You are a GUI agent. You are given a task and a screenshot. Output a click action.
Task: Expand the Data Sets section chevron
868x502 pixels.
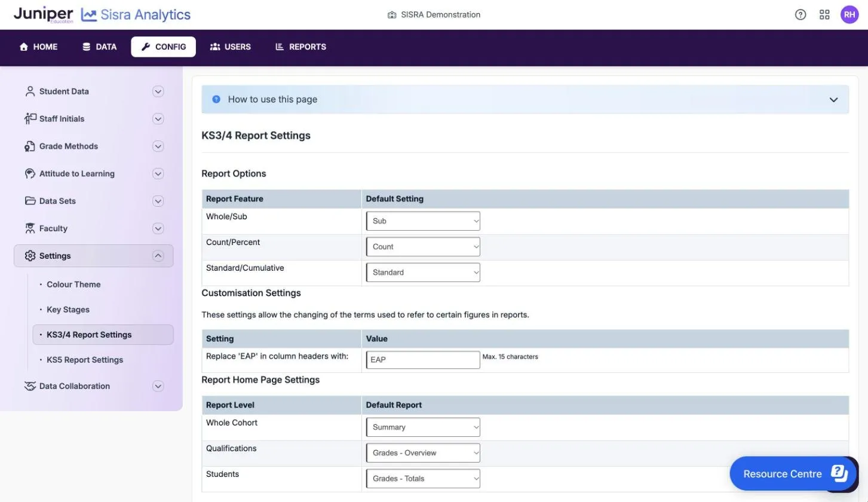[x=158, y=201]
